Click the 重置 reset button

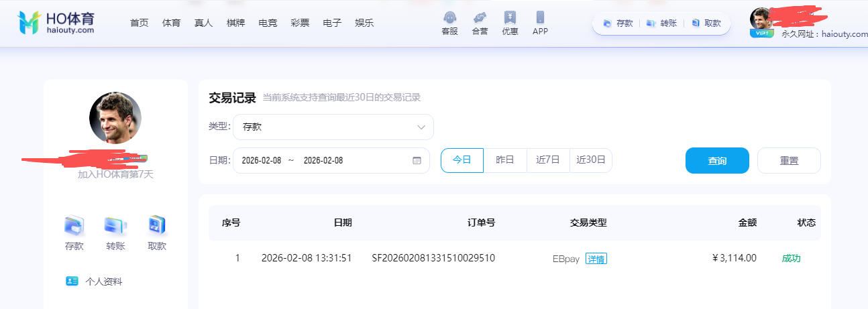pos(789,161)
